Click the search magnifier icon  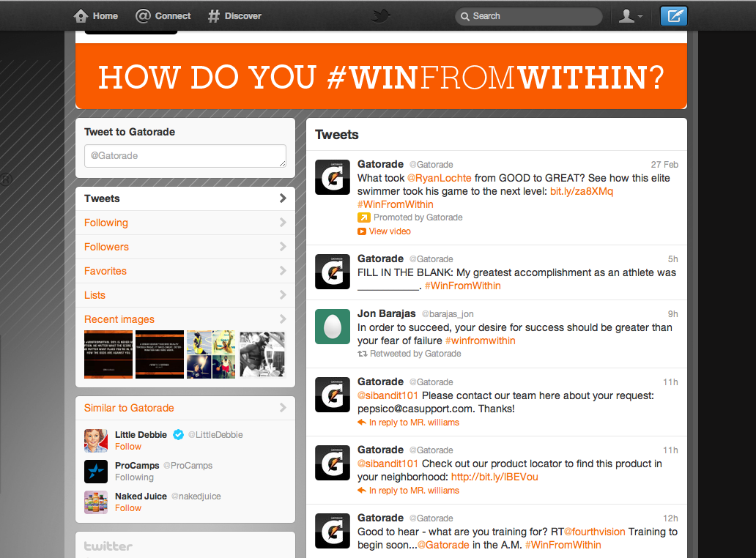tap(464, 16)
